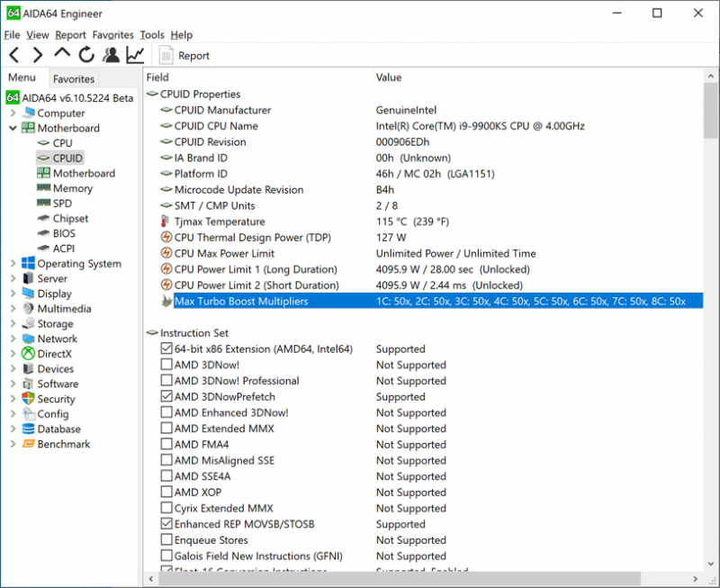This screenshot has height=588, width=720.
Task: Switch to the Favorites tab
Action: tap(74, 79)
